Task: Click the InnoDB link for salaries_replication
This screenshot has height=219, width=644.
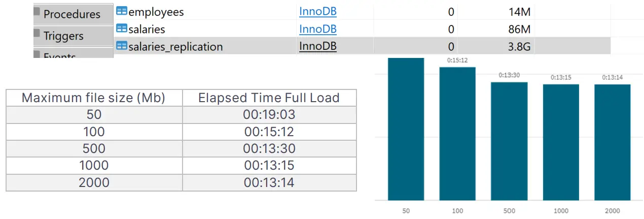Action: [317, 46]
